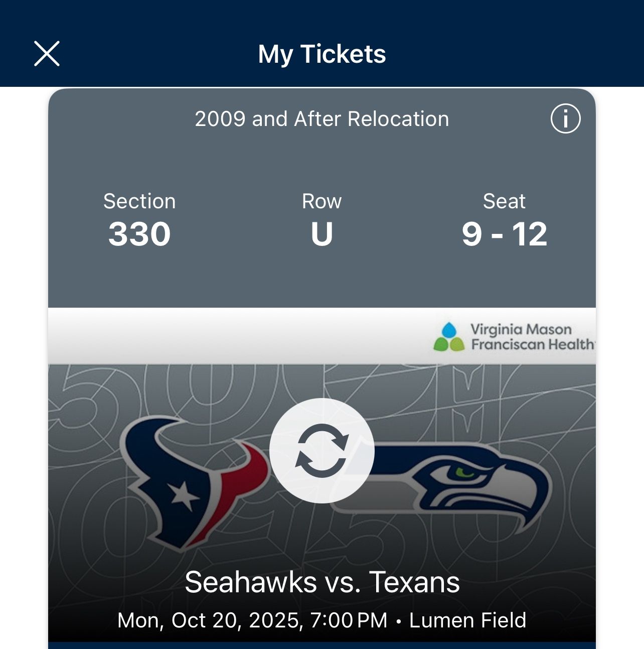Tap section number 330
The height and width of the screenshot is (649, 644).
(139, 234)
